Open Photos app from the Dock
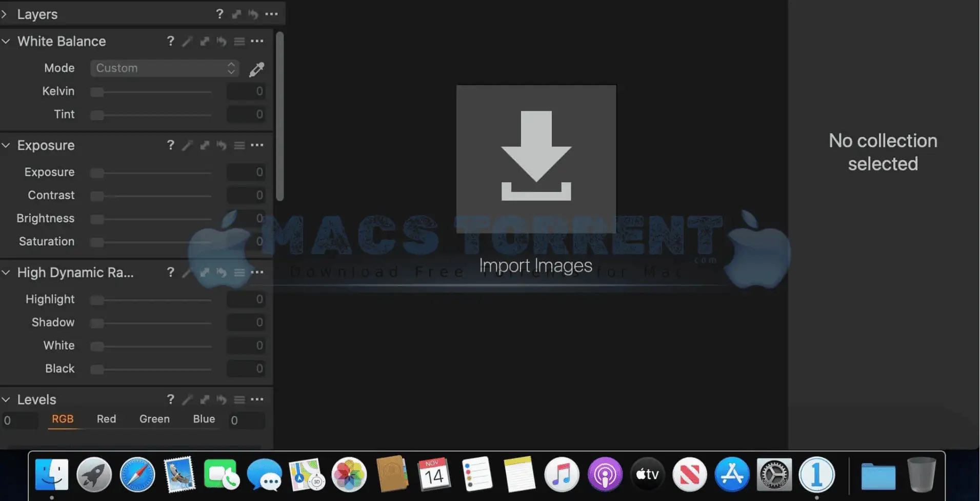 tap(349, 474)
